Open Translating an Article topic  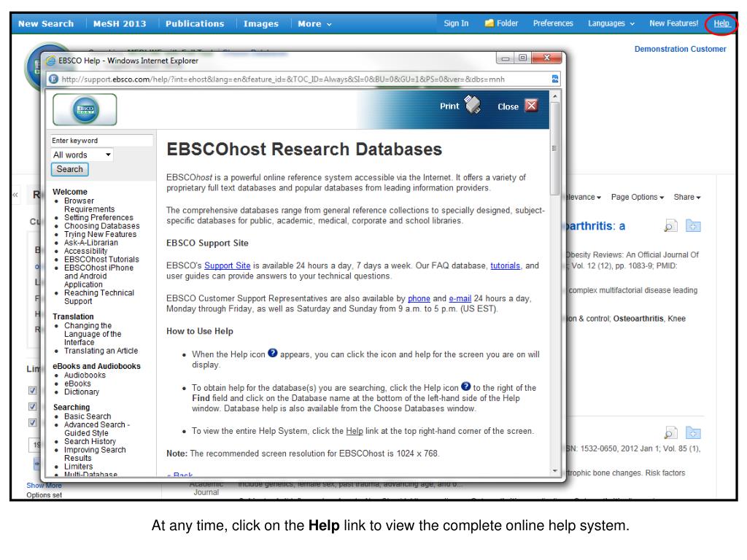pos(101,351)
